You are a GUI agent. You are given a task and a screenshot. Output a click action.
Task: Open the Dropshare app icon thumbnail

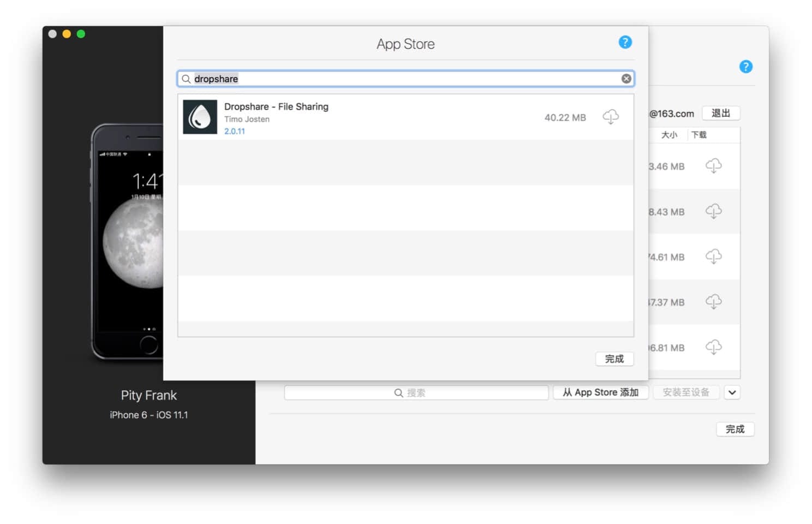click(200, 117)
